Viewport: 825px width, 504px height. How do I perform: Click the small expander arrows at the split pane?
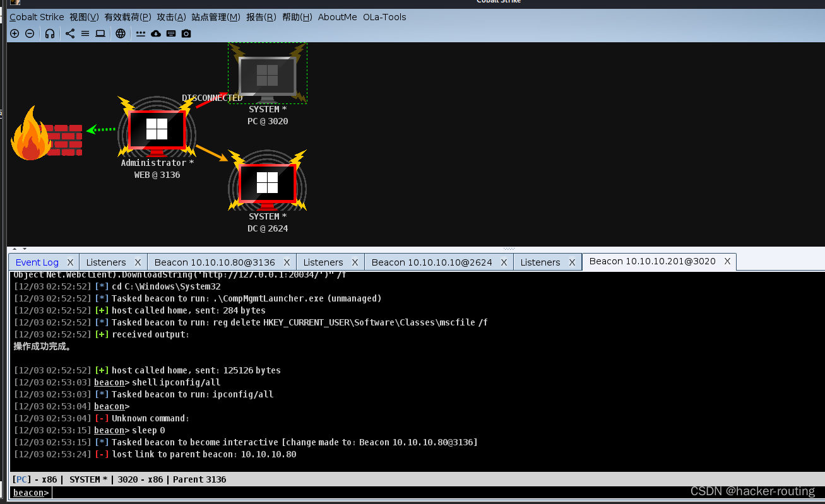coord(20,249)
